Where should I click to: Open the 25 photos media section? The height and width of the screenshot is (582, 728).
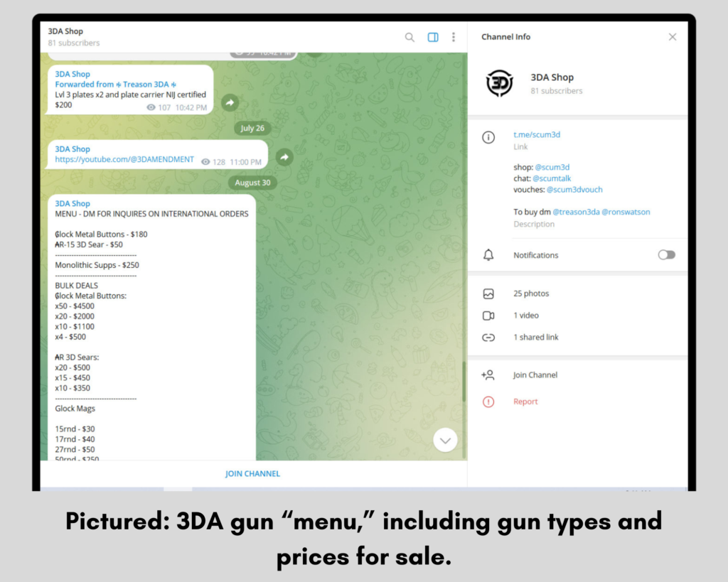coord(531,293)
